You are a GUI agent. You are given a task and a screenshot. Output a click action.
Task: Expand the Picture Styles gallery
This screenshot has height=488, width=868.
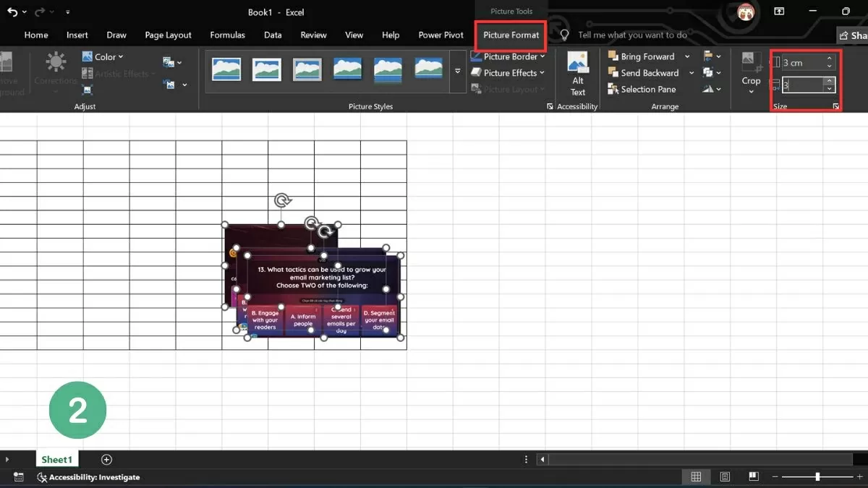point(457,71)
